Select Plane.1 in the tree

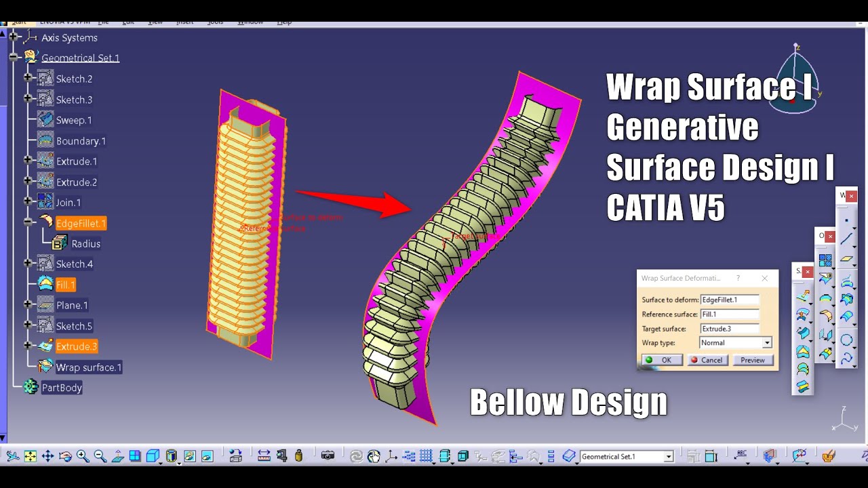tap(72, 305)
